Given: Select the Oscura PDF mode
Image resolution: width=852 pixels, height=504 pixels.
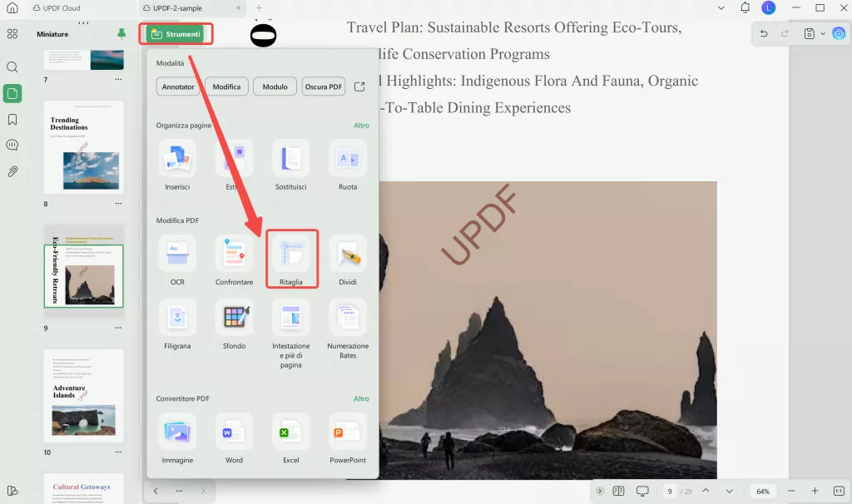Looking at the screenshot, I should [324, 86].
